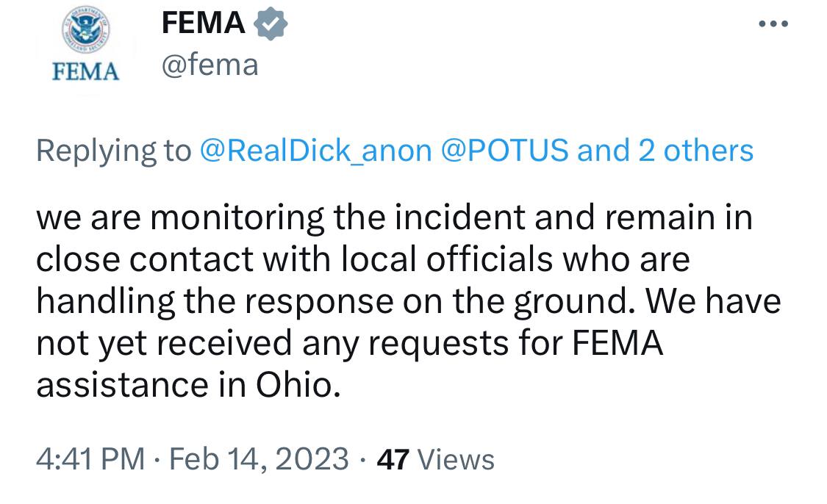Click the Feb 14, 2023 date
This screenshot has width=827, height=504.
(259, 459)
